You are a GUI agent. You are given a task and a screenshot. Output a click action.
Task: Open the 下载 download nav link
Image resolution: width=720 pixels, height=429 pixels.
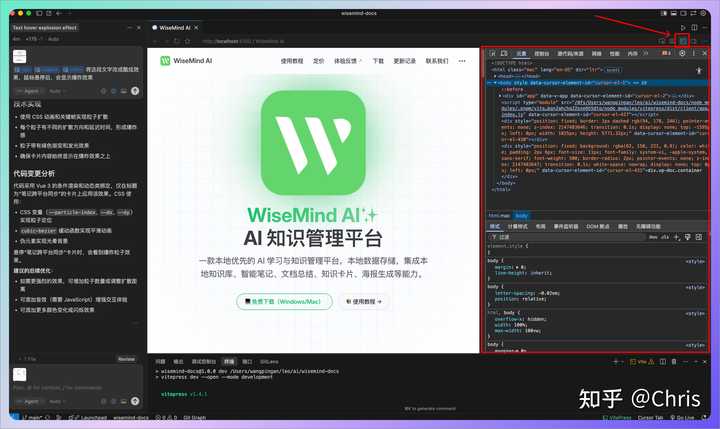(x=378, y=61)
